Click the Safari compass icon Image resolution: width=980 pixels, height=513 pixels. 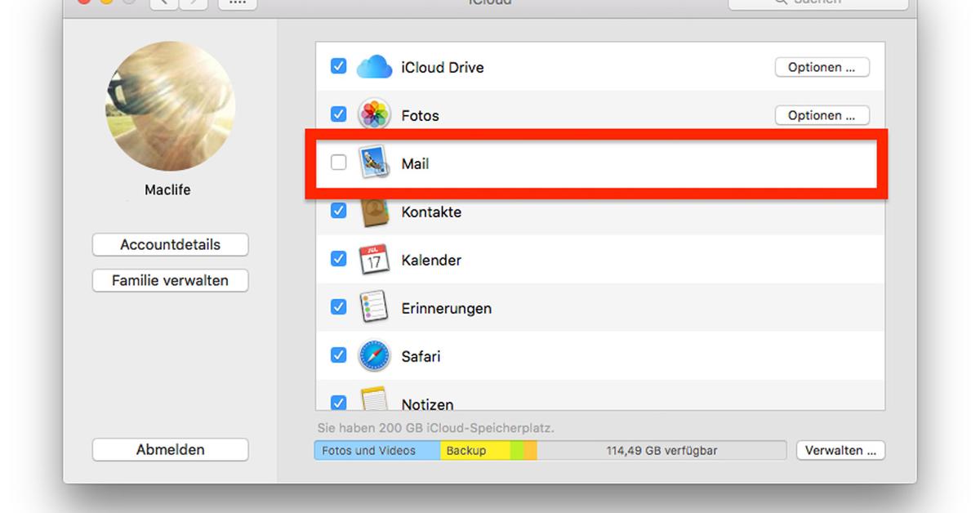(x=375, y=356)
